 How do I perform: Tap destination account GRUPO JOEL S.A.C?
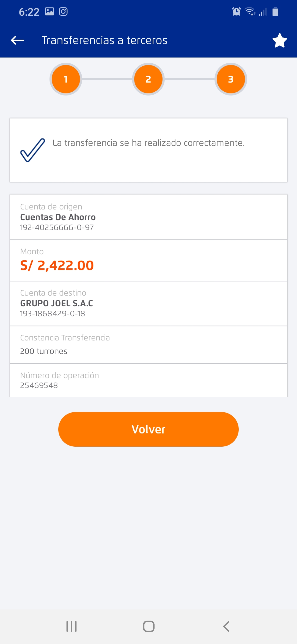[57, 303]
